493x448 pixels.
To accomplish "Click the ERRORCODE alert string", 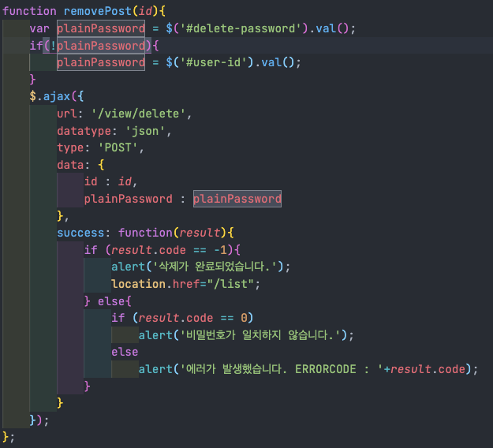I will pos(282,369).
